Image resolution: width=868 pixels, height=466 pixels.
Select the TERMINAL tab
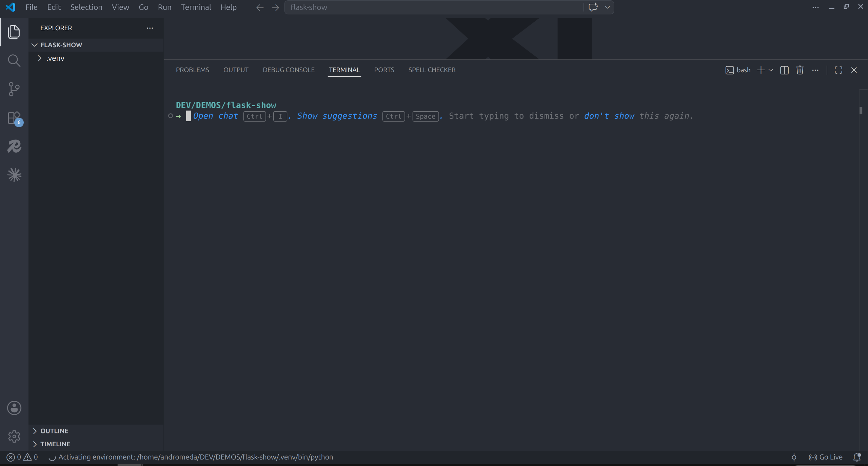click(344, 70)
